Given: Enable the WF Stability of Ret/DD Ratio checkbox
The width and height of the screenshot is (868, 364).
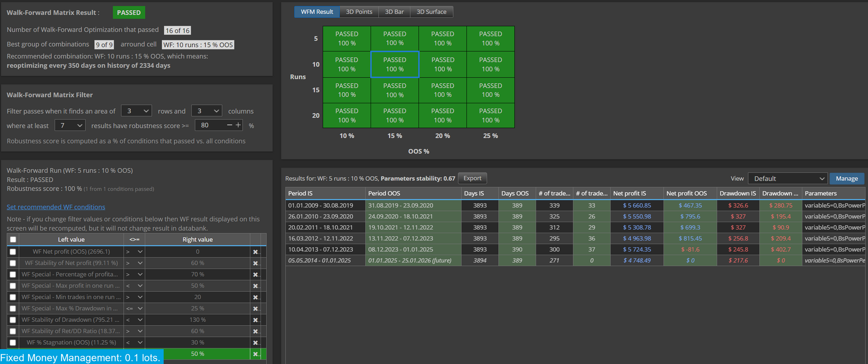Looking at the screenshot, I should [x=13, y=331].
